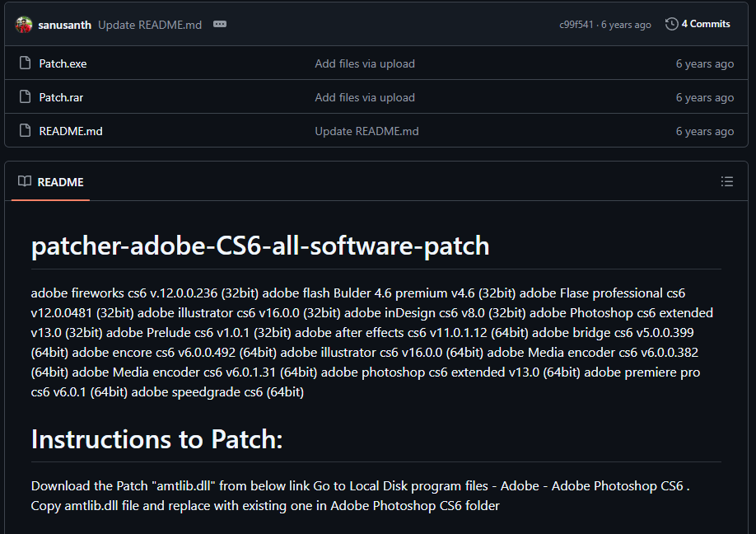Click the commit history clock icon
The height and width of the screenshot is (534, 756).
point(672,24)
